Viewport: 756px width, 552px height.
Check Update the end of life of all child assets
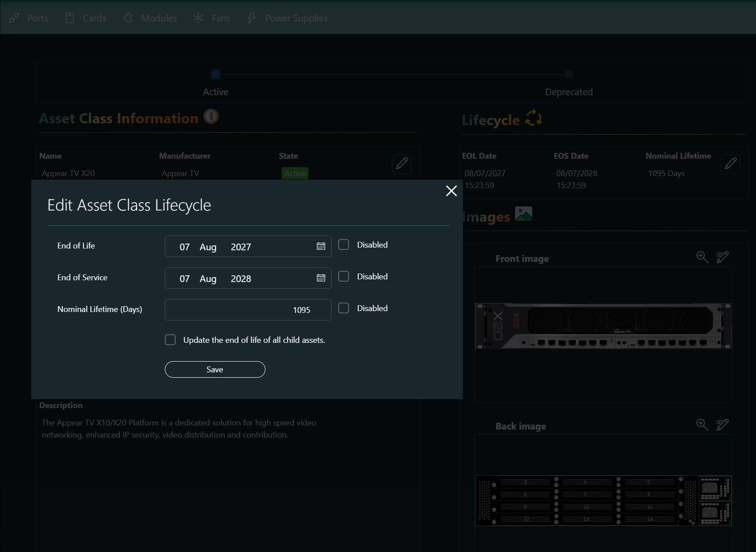[x=170, y=340]
